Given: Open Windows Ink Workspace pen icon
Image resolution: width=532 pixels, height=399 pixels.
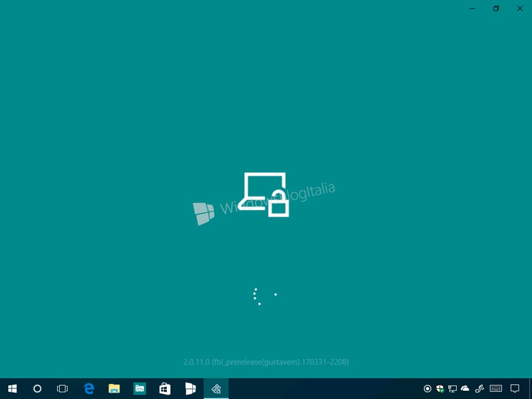Looking at the screenshot, I should (x=479, y=388).
